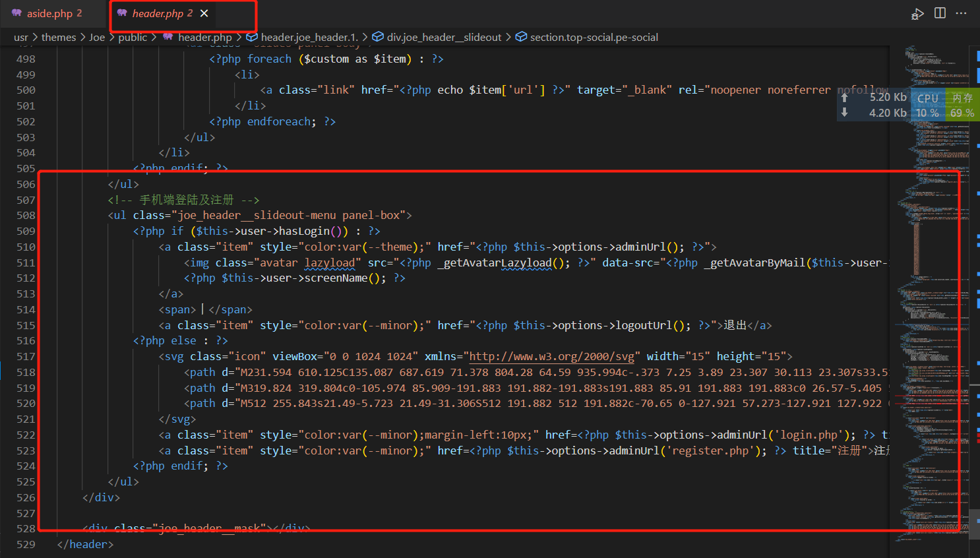Click the section.top-social symbol icon in breadcrumb
The image size is (980, 558).
click(x=521, y=37)
